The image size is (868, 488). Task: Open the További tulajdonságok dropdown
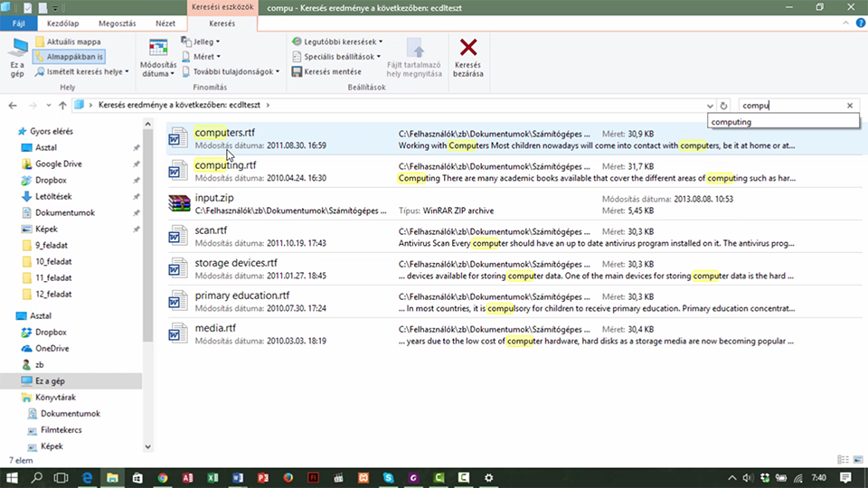tap(231, 71)
